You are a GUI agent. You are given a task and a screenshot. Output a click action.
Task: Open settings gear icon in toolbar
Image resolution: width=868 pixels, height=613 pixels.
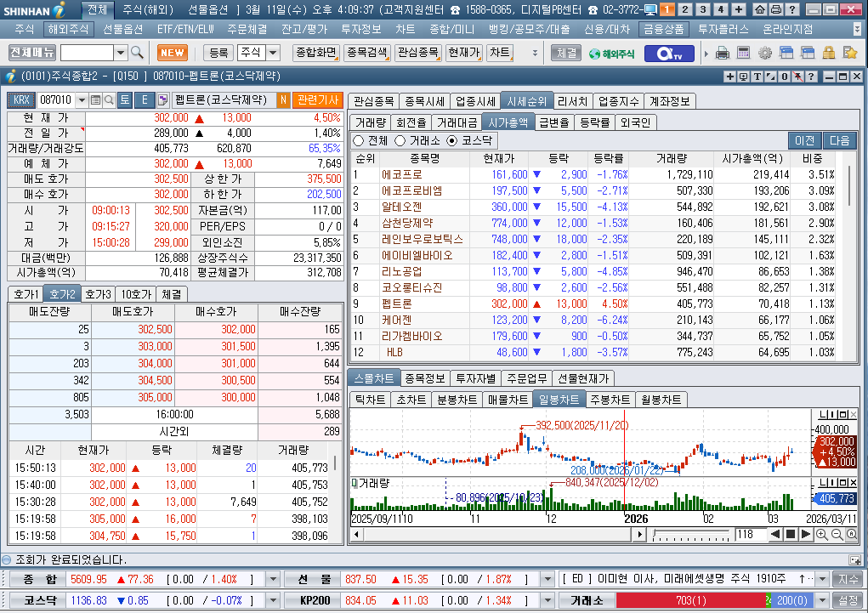pos(765,54)
